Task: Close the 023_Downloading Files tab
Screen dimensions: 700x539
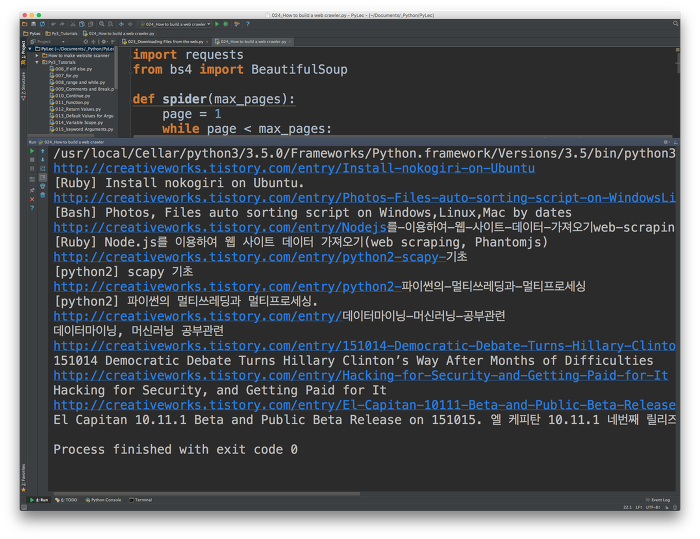Action: click(207, 42)
